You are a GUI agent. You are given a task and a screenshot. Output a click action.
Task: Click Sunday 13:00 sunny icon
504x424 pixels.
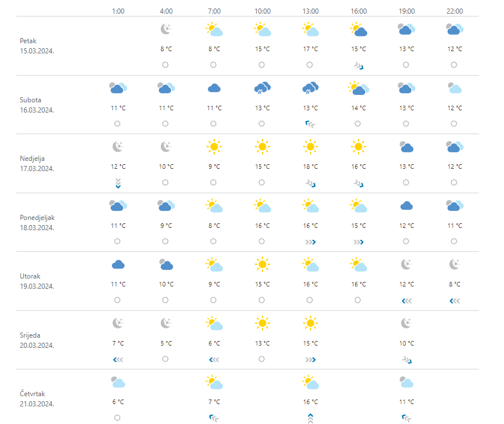point(310,147)
